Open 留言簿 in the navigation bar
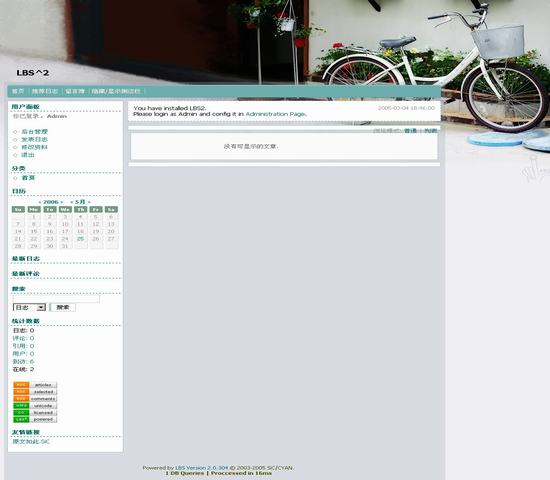This screenshot has height=480, width=550. click(x=75, y=91)
